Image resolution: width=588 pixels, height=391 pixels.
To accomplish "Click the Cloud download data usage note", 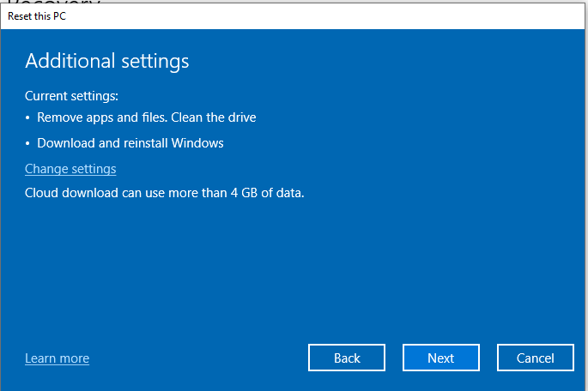I will [164, 193].
